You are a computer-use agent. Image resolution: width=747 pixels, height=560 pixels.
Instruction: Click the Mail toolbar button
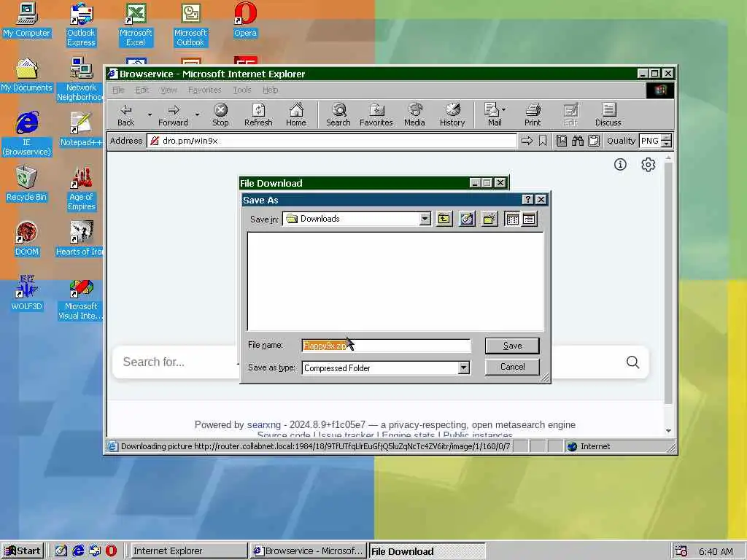pos(495,115)
